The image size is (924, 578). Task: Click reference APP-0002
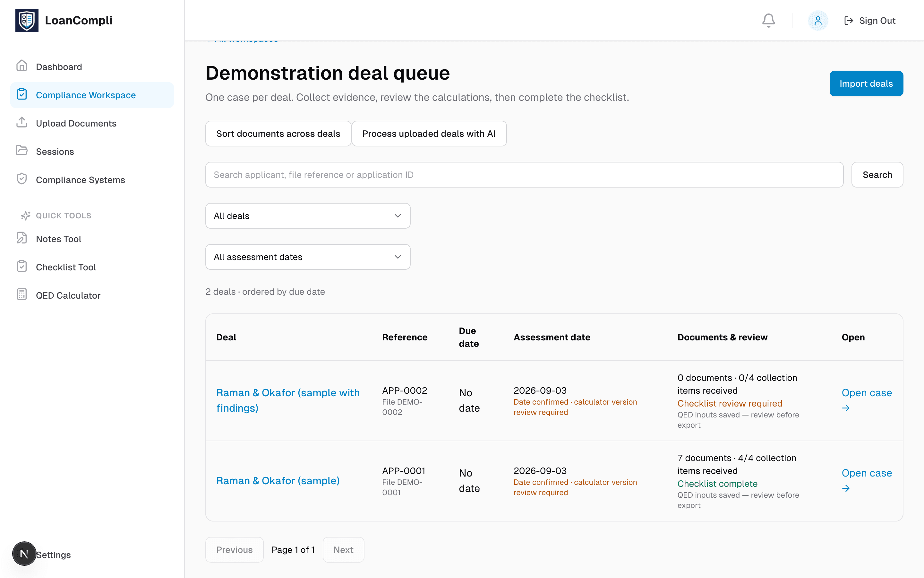pyautogui.click(x=404, y=390)
